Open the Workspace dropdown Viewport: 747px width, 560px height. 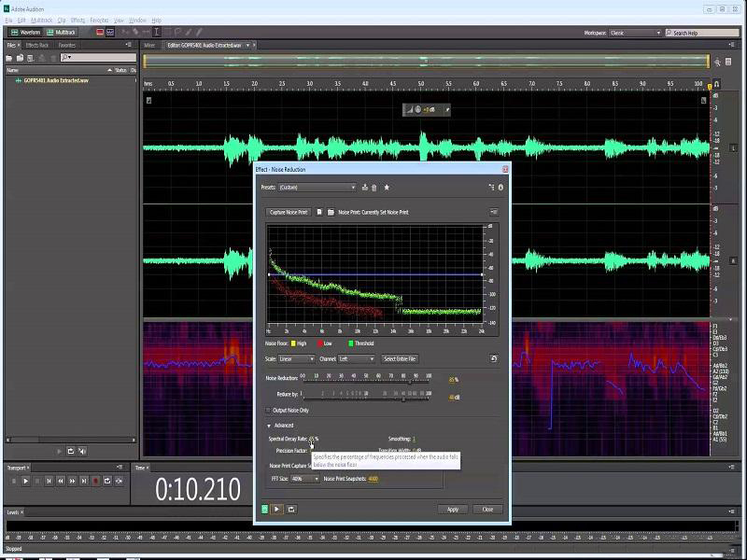click(x=636, y=33)
